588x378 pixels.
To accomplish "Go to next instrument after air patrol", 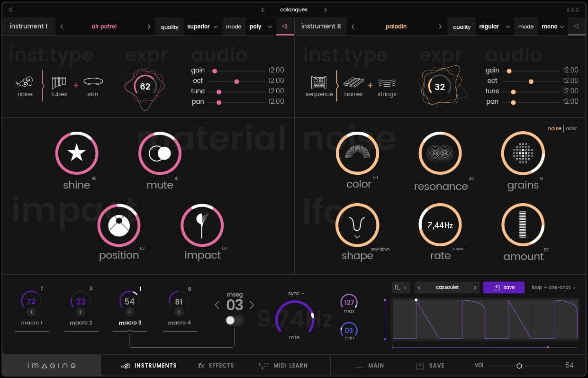I will coord(149,27).
